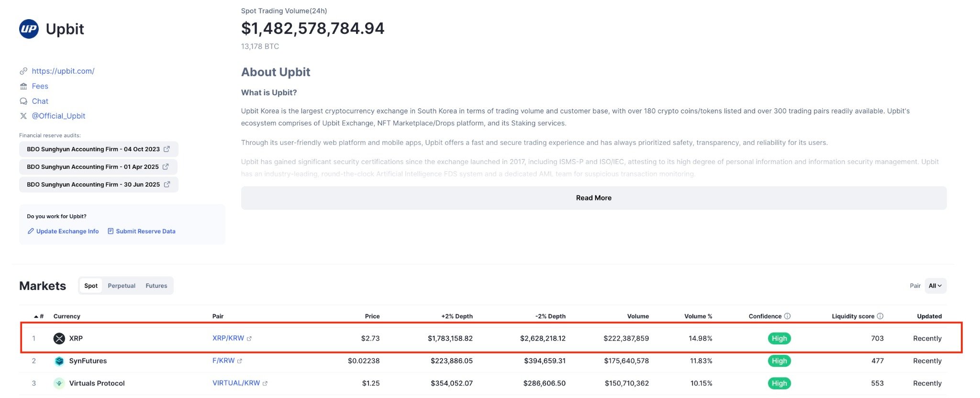The width and height of the screenshot is (980, 398).
Task: Click external link icon next to VIRTUAL/KRW
Action: pyautogui.click(x=265, y=383)
